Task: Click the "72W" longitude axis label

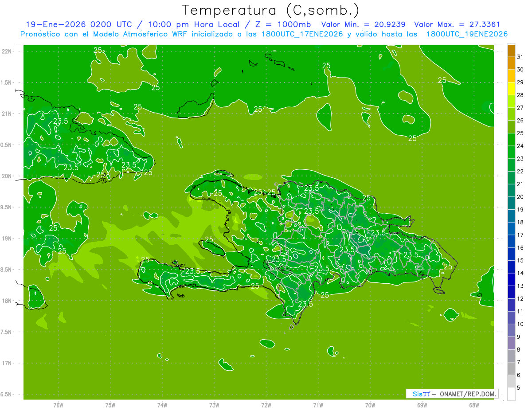Action: point(266,405)
